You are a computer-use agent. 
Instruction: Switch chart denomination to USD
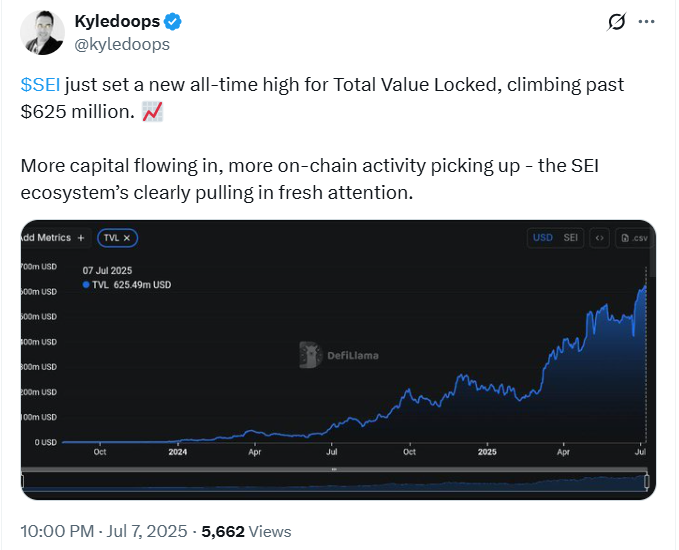pyautogui.click(x=543, y=238)
